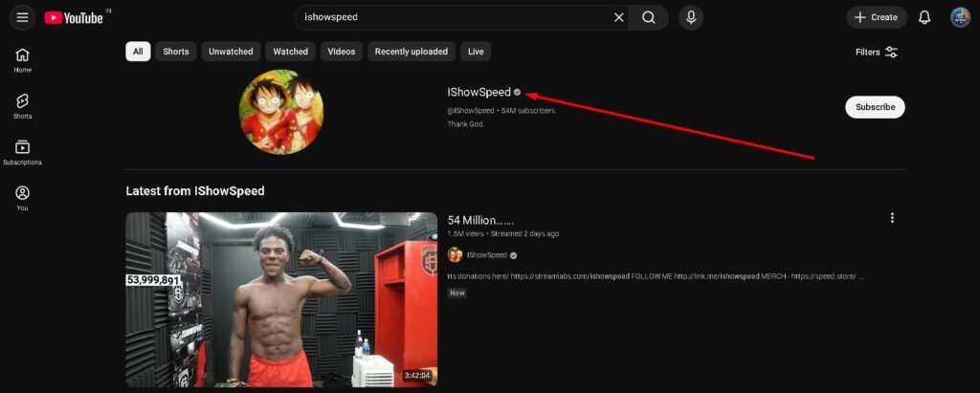
Task: Click the @IShowSpeed handle text
Action: coord(471,111)
